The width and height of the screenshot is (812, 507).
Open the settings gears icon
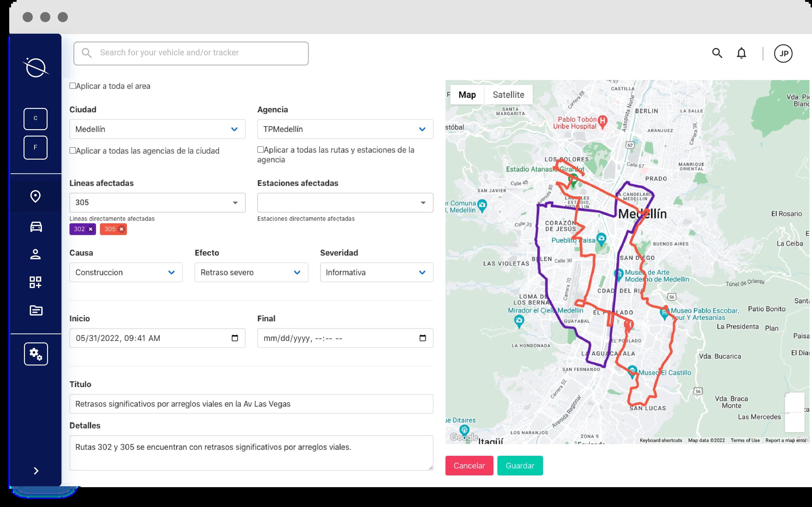point(36,354)
